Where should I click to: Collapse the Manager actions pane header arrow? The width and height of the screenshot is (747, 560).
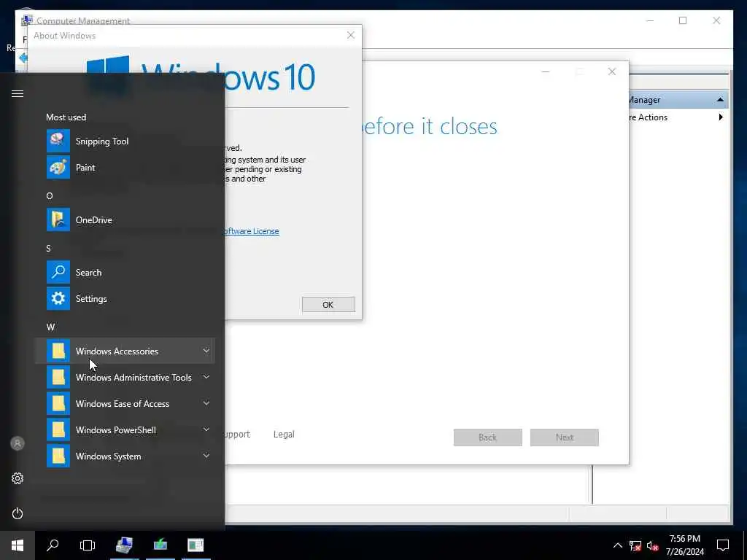point(720,99)
